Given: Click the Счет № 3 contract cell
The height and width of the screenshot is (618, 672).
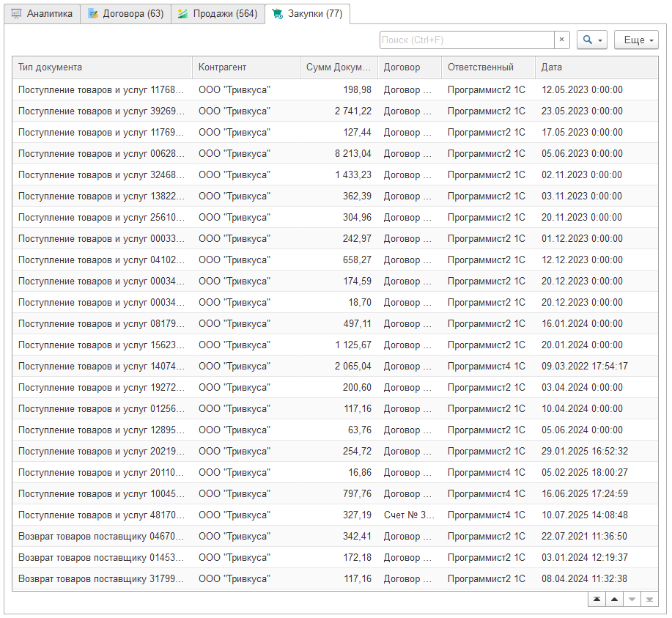Looking at the screenshot, I should click(409, 515).
